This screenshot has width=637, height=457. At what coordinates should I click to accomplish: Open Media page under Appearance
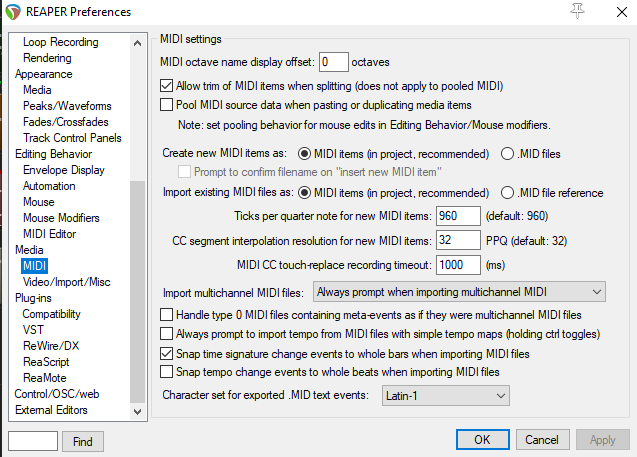(x=37, y=90)
